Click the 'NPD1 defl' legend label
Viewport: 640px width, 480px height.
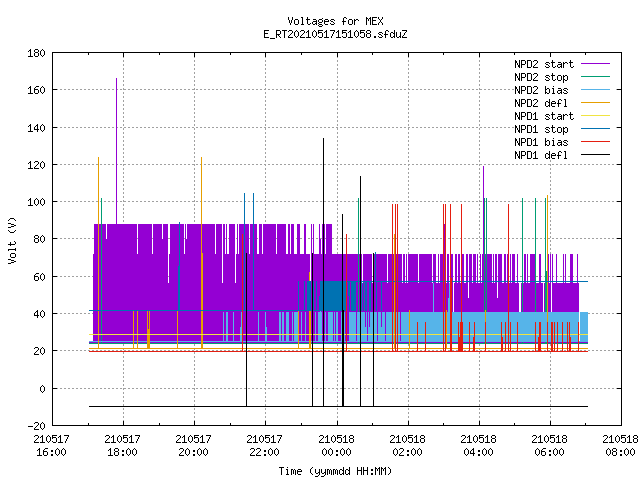pos(541,156)
